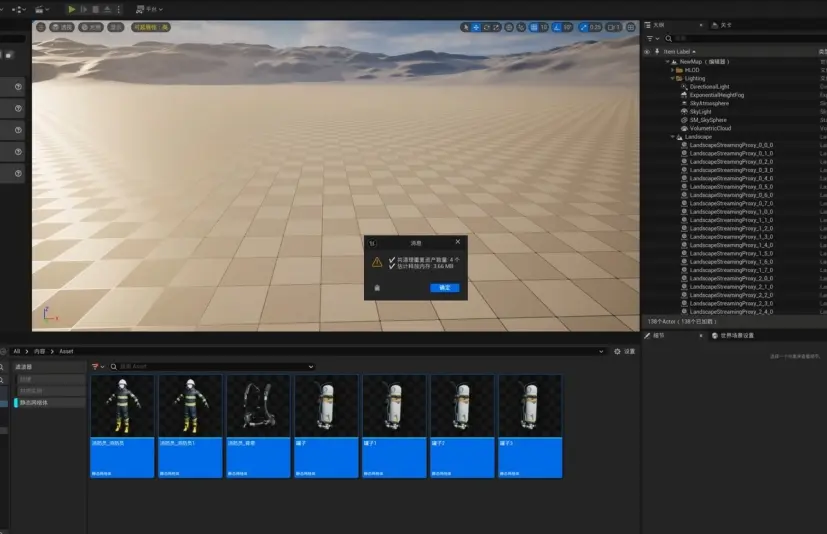Toggle scale snapping icon
Viewport: 827px width, 534px height.
point(583,27)
